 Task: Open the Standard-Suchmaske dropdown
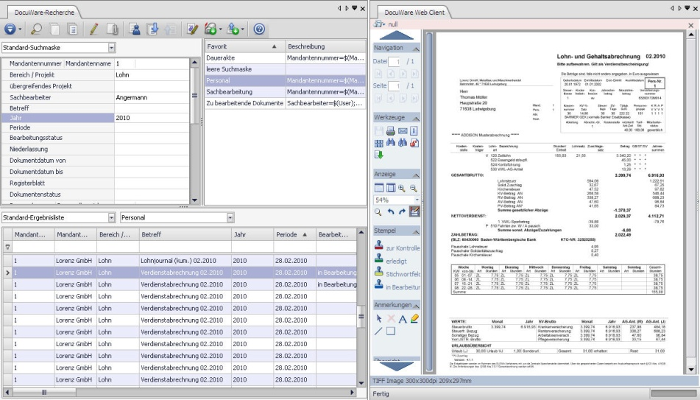(112, 47)
